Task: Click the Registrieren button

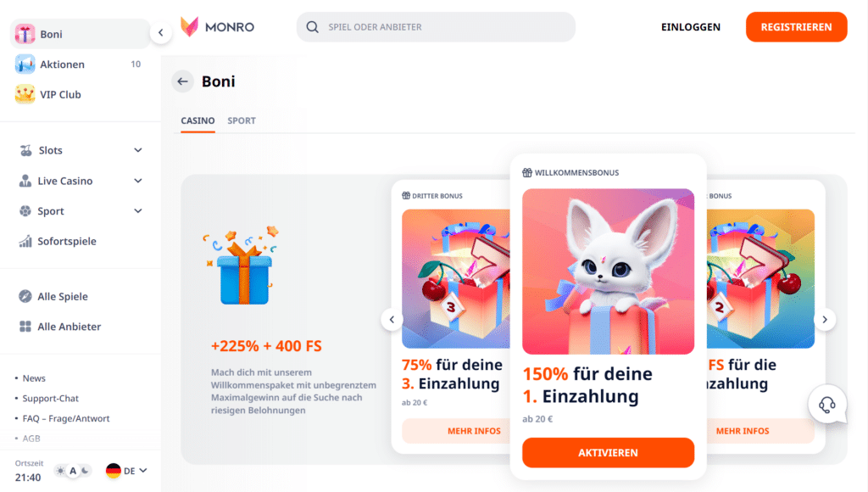Action: tap(796, 27)
